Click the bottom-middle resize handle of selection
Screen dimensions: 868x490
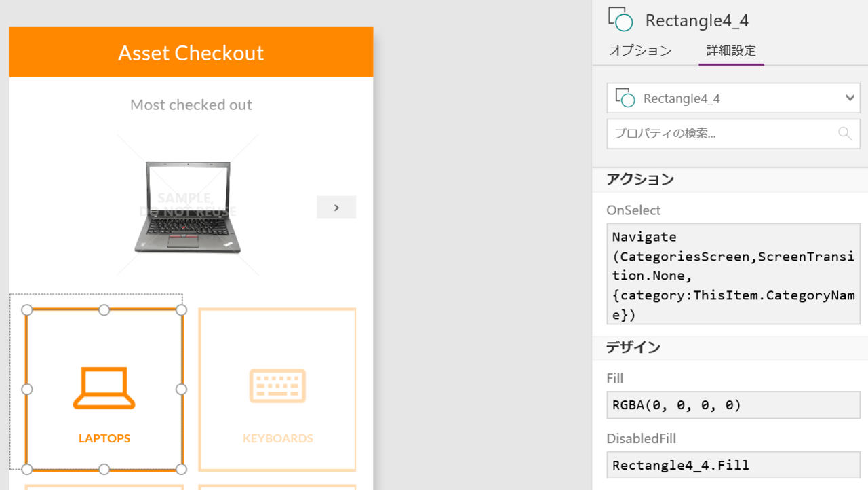point(104,469)
